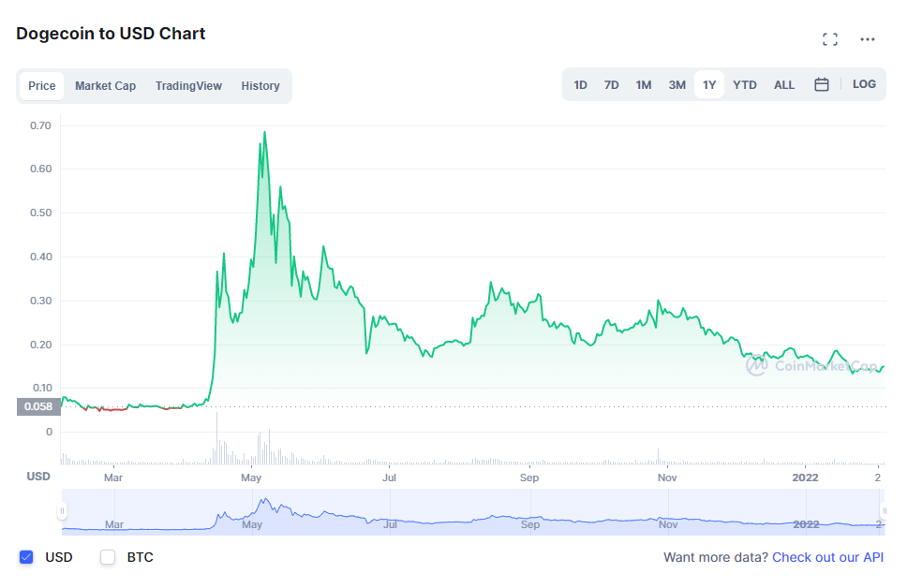Screen dimensions: 907x588
Task: Choose the 1M time range
Action: 643,85
